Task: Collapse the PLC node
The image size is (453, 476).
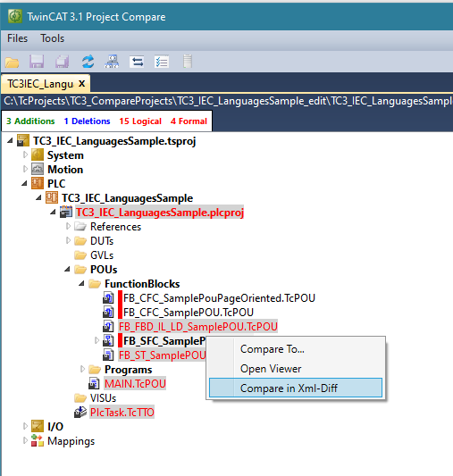Action: tap(25, 183)
